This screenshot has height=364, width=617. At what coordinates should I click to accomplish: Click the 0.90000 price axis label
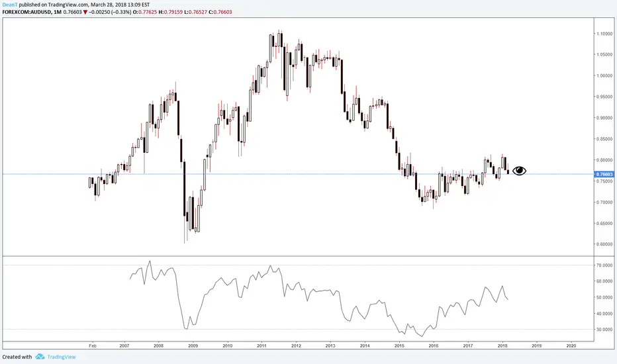pyautogui.click(x=604, y=118)
